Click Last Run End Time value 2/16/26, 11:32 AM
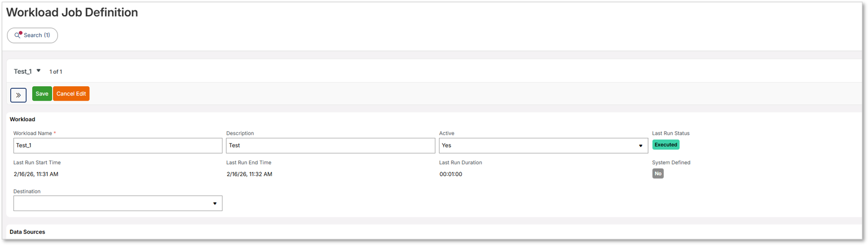 tap(249, 174)
